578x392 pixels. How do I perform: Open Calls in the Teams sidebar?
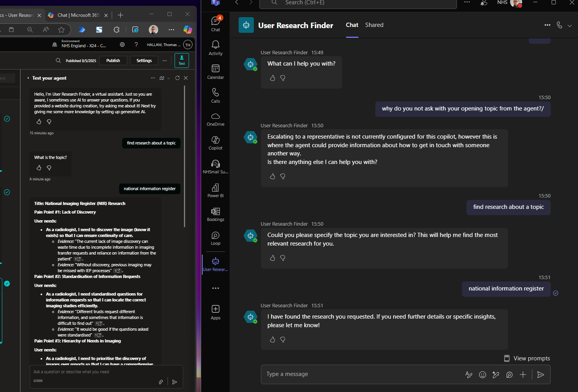coord(216,95)
